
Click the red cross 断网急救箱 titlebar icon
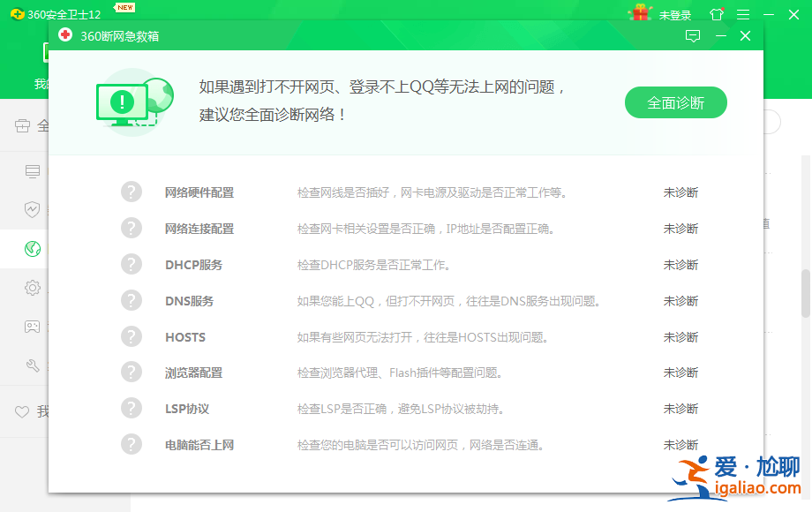pyautogui.click(x=64, y=36)
